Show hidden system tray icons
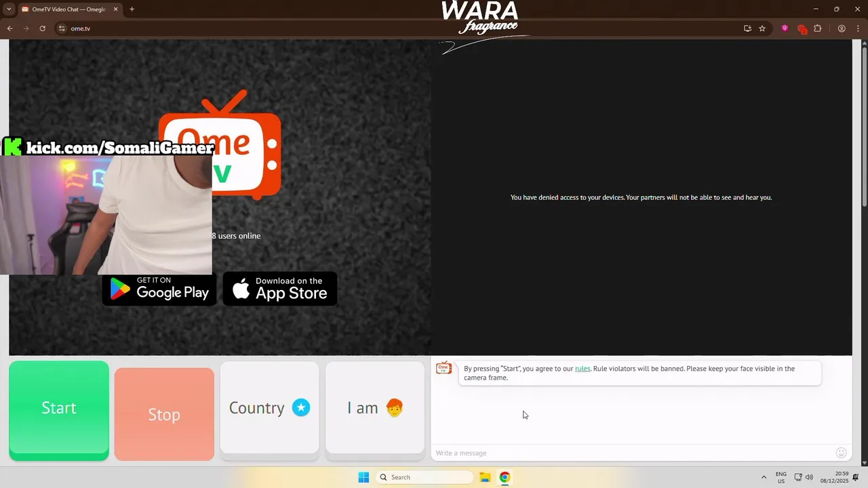 [x=764, y=477]
